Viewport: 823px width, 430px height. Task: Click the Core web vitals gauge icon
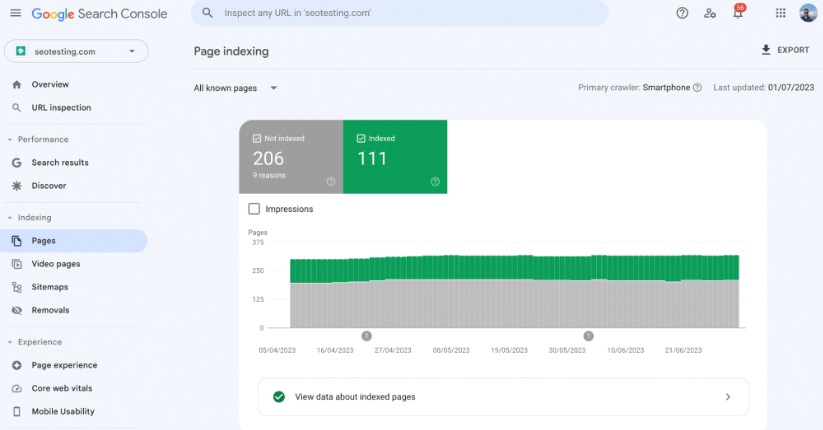point(17,389)
